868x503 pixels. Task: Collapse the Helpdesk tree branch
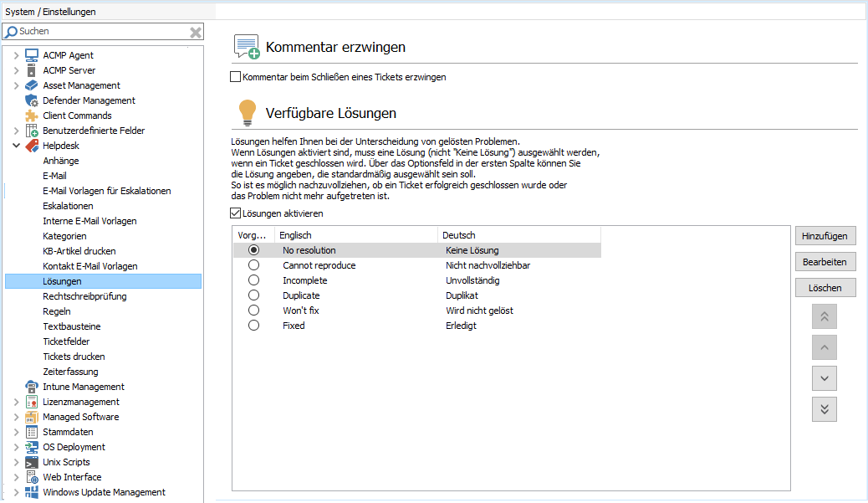16,145
